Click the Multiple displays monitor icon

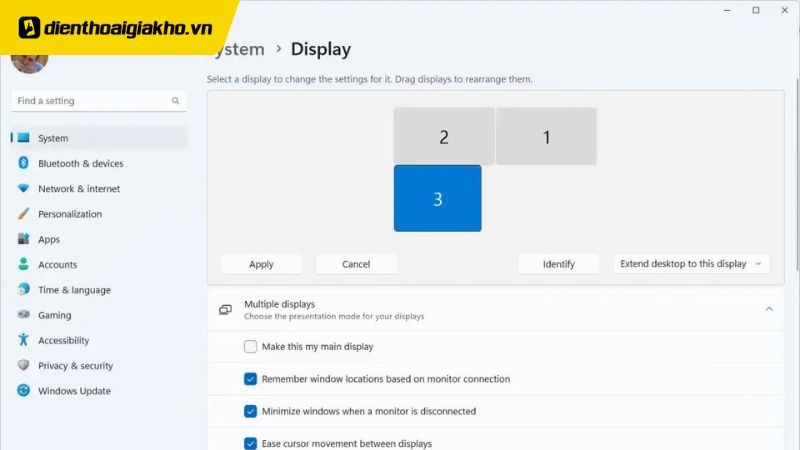pos(225,310)
